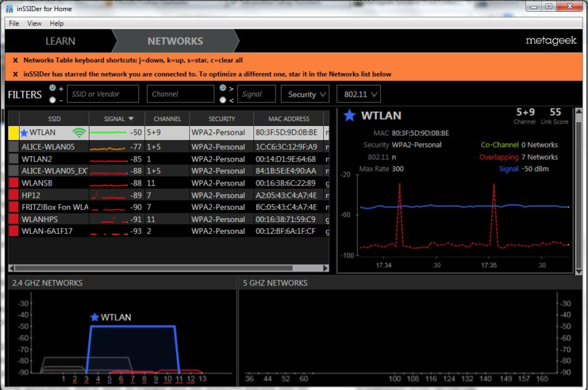This screenshot has width=588, height=390.
Task: Select the greater-than signal filter radio
Action: pyautogui.click(x=223, y=88)
